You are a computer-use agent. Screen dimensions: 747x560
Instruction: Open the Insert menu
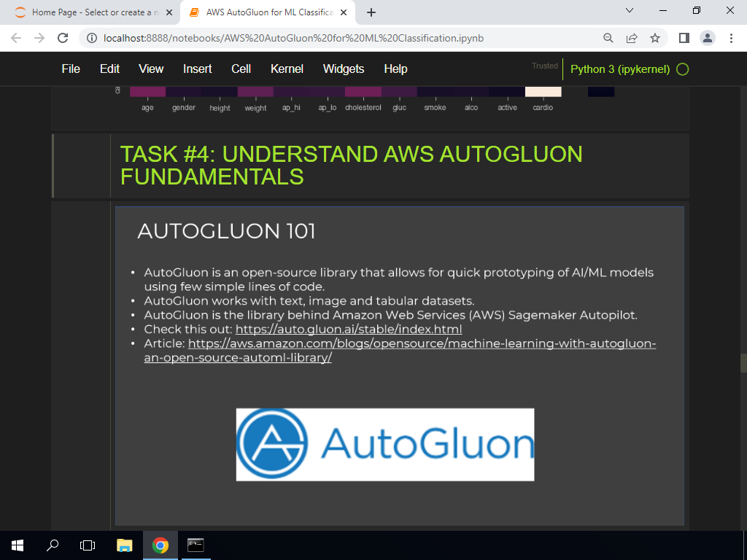pos(197,69)
